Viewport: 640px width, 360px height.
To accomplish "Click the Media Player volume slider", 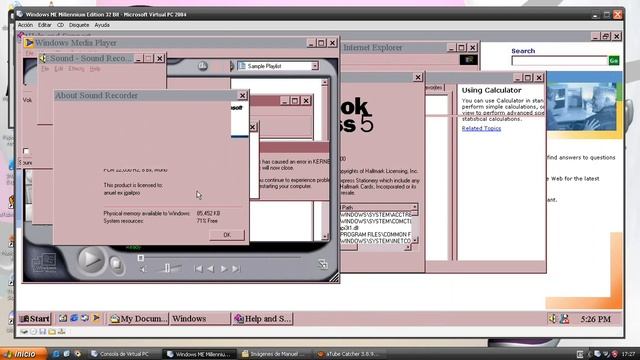I will (x=167, y=268).
